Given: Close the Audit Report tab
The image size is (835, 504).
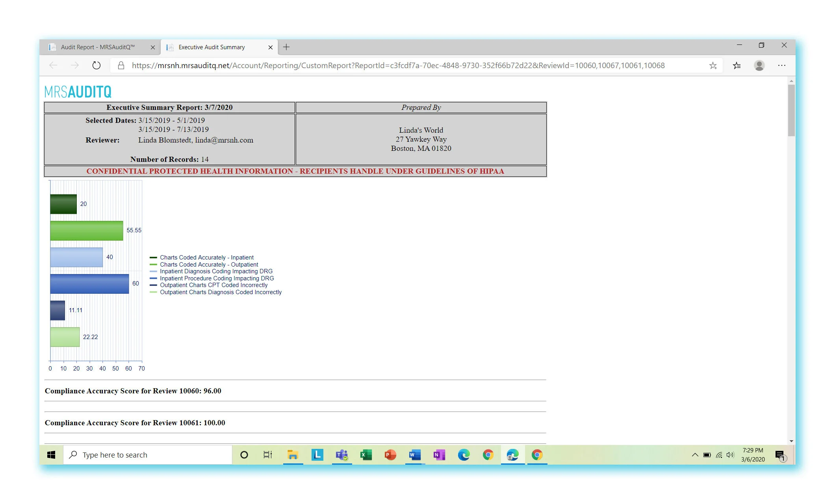Looking at the screenshot, I should pos(153,47).
